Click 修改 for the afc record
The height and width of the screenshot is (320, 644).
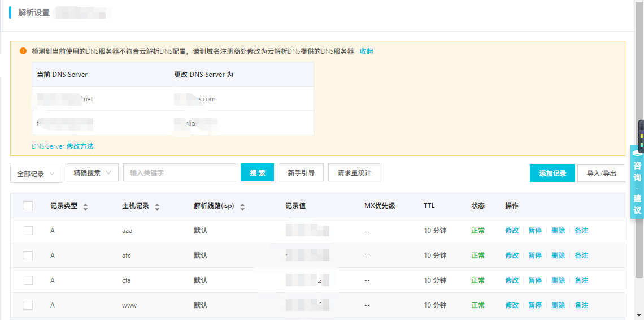point(512,256)
